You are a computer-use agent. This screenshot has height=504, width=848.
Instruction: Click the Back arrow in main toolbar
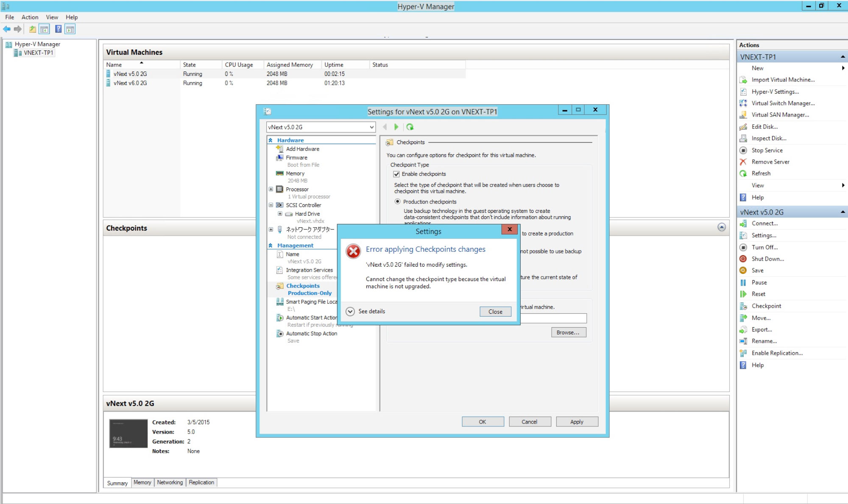point(7,29)
